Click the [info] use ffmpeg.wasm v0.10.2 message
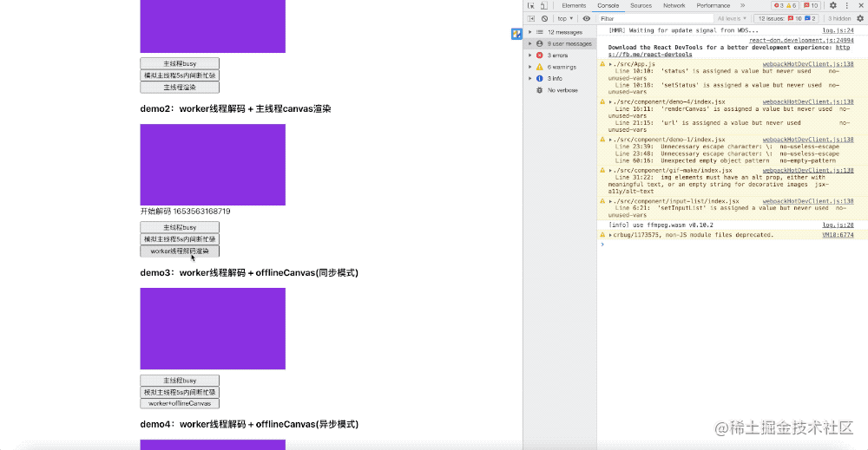 tap(661, 225)
